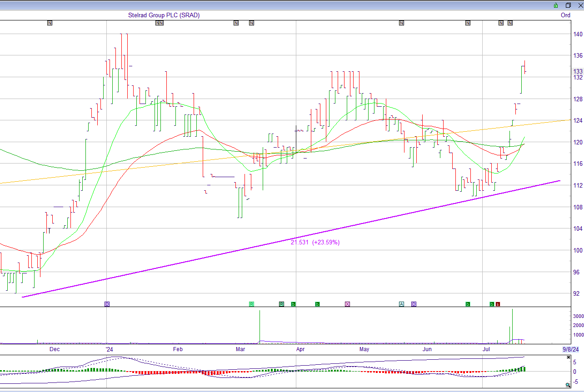Click the Ord share type label
The width and height of the screenshot is (584, 392).
(565, 15)
